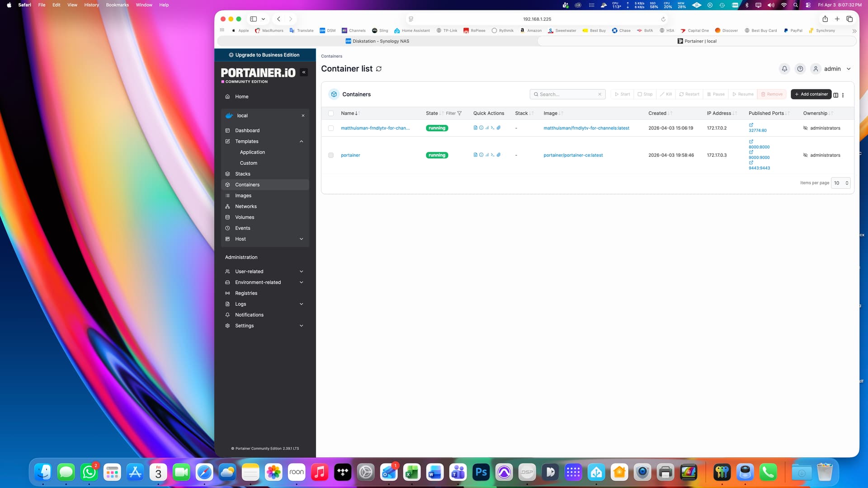
Task: Click the Add container button
Action: (x=811, y=94)
